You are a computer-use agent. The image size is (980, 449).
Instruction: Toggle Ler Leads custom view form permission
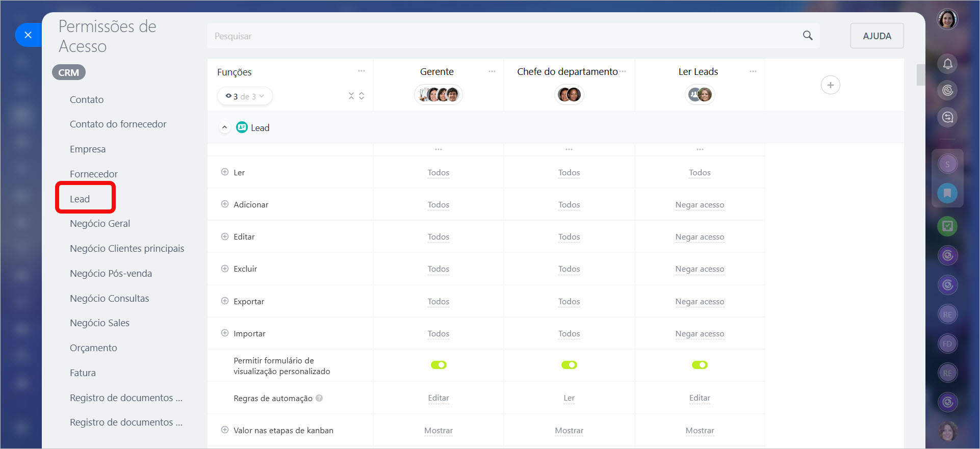700,365
